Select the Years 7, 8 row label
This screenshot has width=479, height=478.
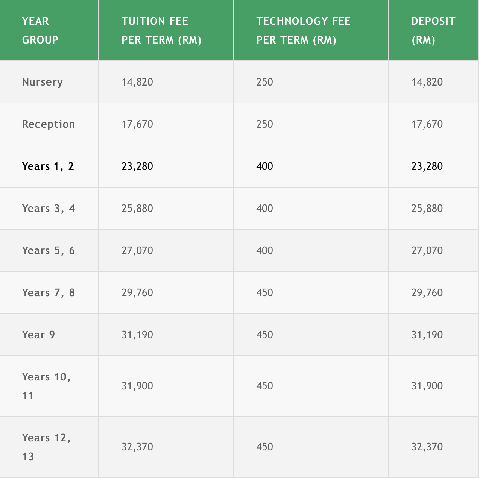coord(48,293)
